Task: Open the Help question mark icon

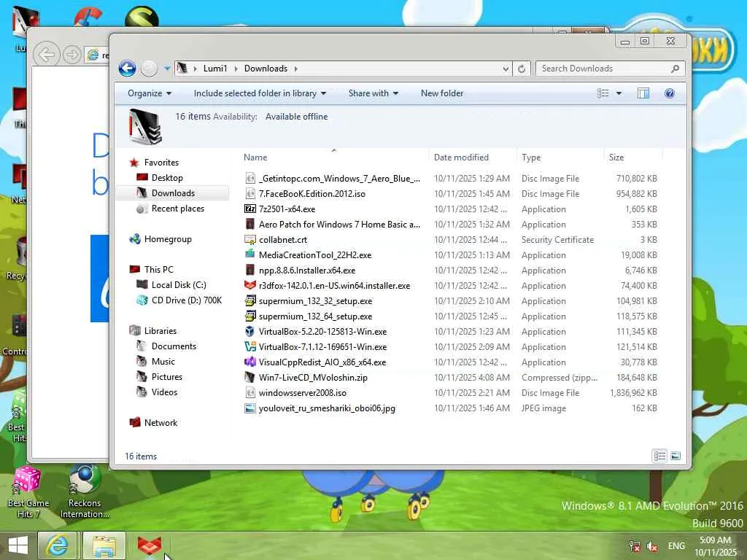Action: click(670, 93)
